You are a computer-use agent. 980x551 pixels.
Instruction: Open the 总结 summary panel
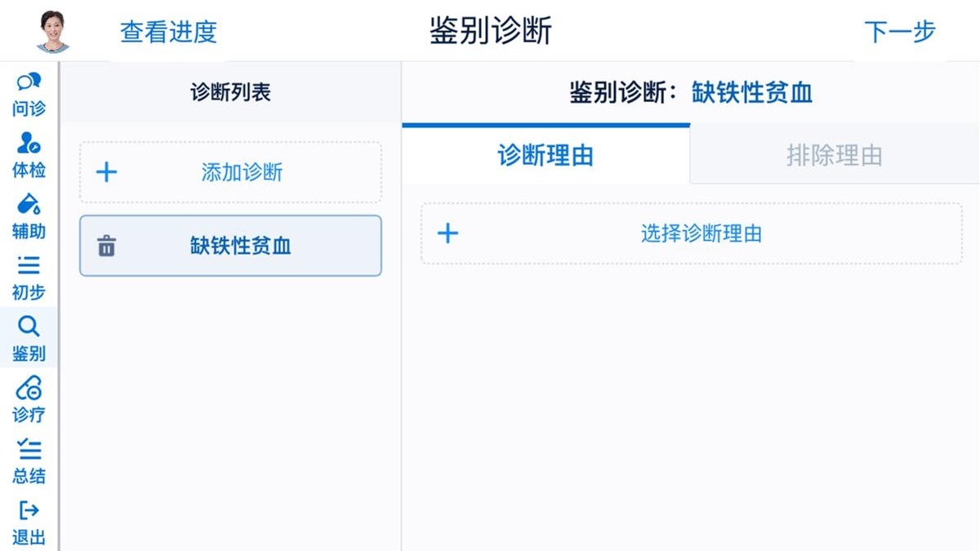(x=29, y=459)
